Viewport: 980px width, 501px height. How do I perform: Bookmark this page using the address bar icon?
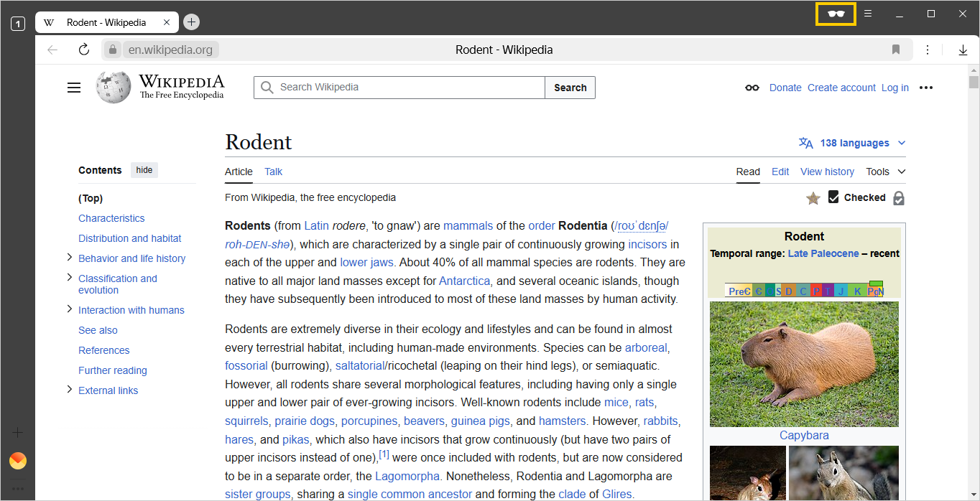895,50
